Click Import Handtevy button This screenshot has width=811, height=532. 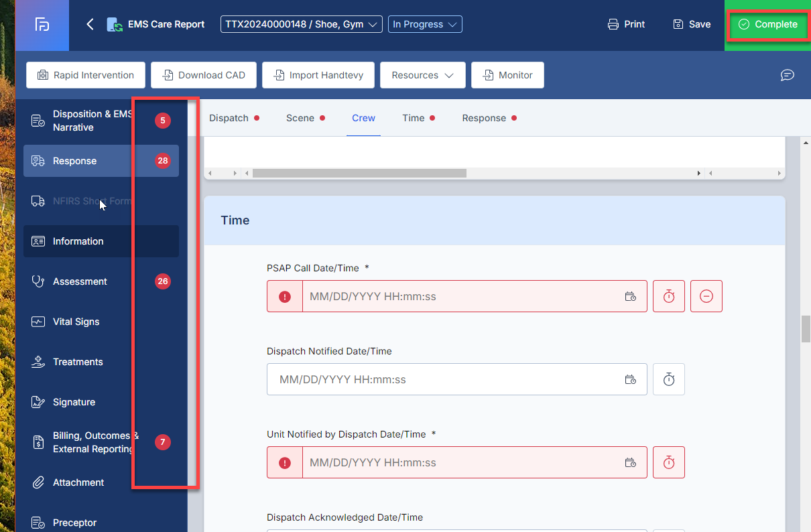(318, 75)
